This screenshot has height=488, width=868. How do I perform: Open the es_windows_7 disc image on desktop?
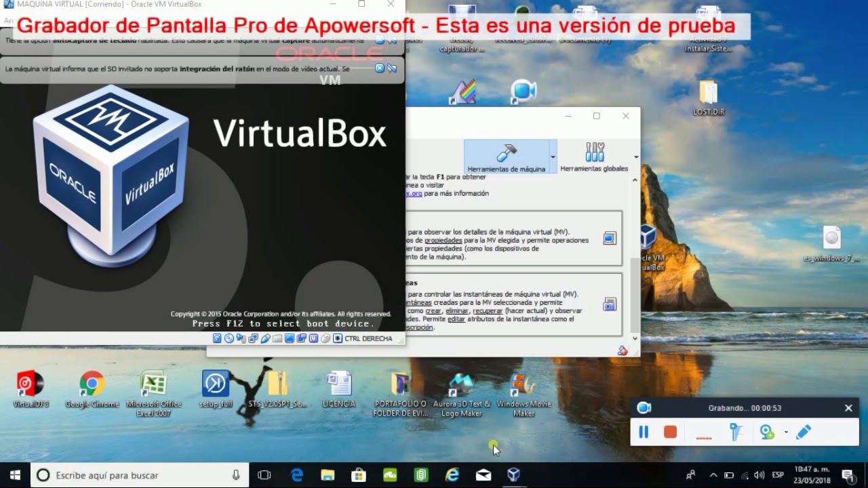click(832, 245)
